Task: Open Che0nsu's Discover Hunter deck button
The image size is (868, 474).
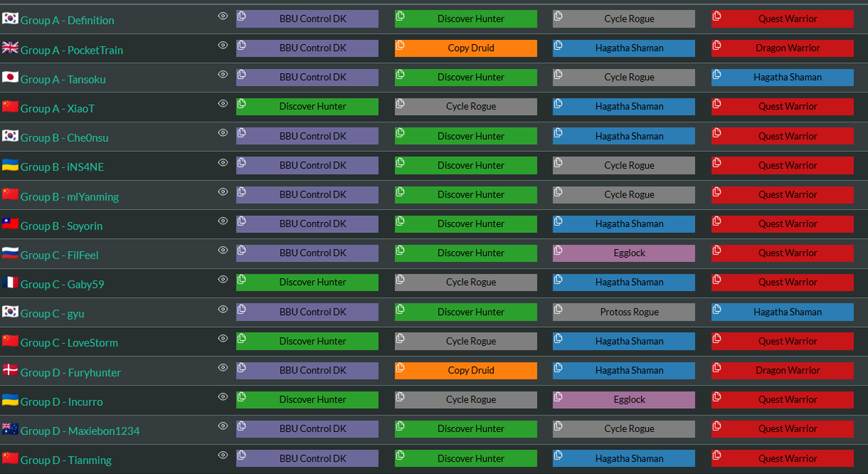Action: pos(466,136)
